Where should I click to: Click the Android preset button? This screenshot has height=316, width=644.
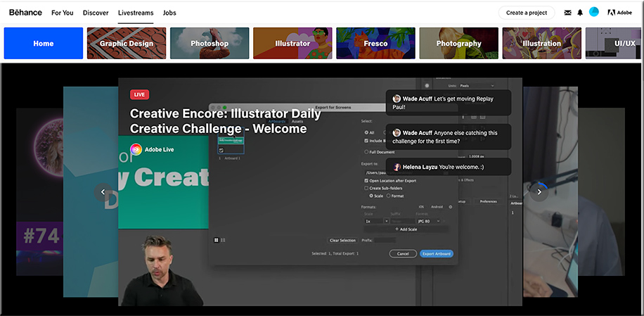[x=437, y=207]
